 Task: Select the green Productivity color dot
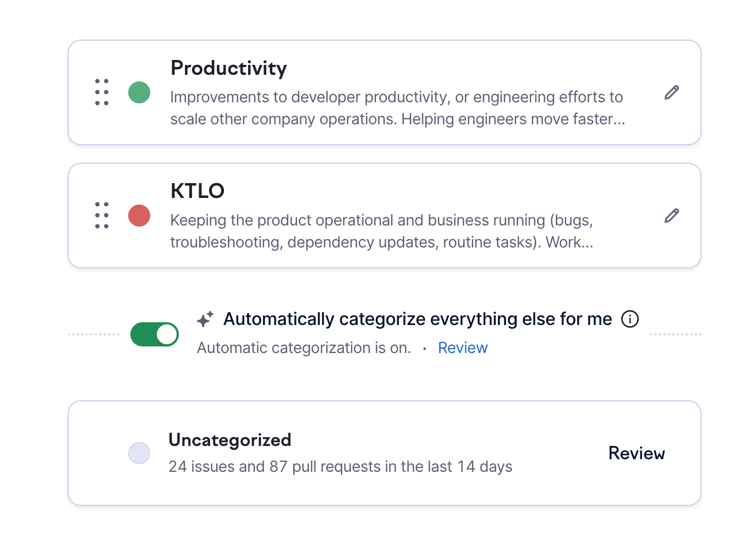(x=139, y=92)
